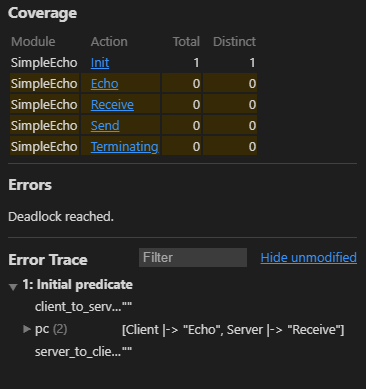Click the pc value showing Client Echo
Screen dimensions: 366x389
click(x=233, y=330)
